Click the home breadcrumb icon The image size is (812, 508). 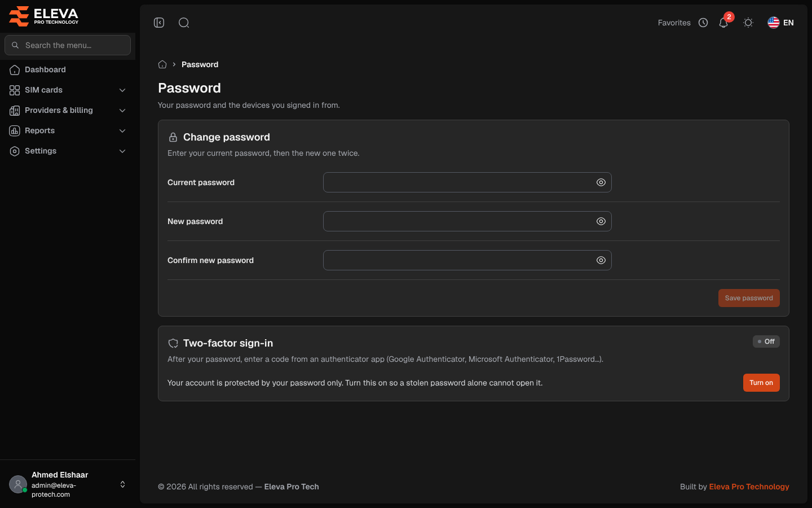(162, 64)
